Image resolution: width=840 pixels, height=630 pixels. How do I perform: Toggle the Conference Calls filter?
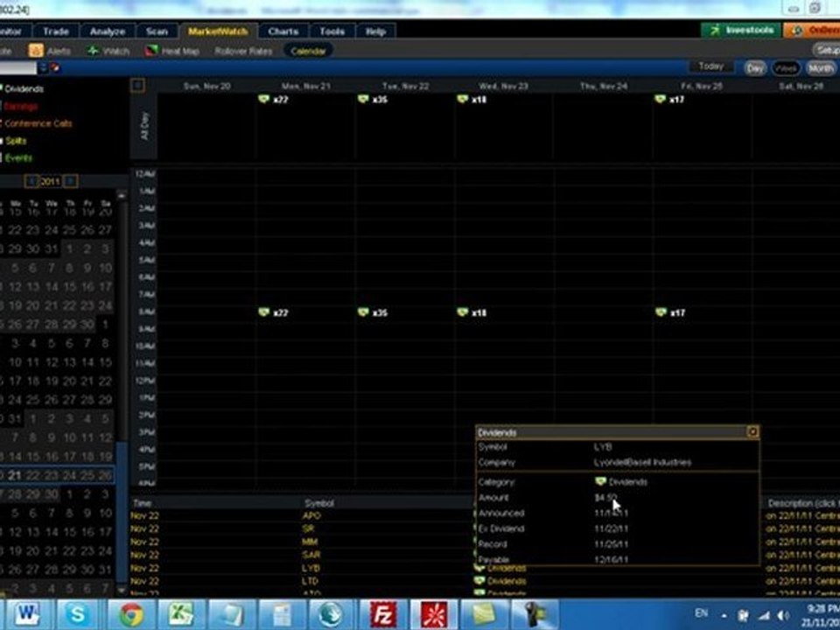(x=38, y=123)
